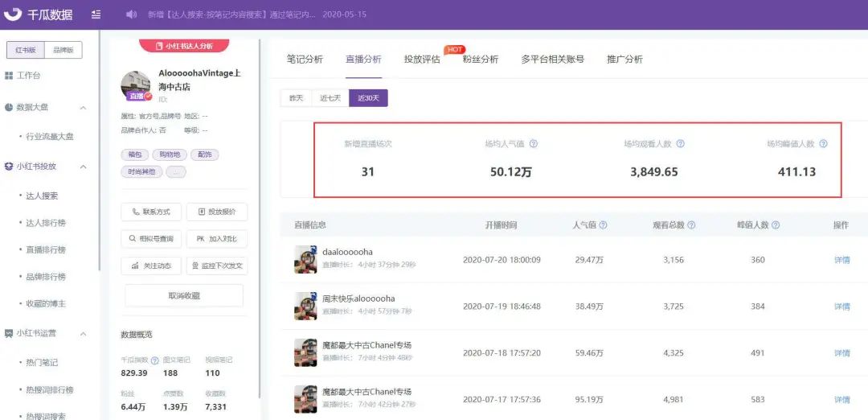Open the 推广分析 tab
This screenshot has width=868, height=420.
625,60
